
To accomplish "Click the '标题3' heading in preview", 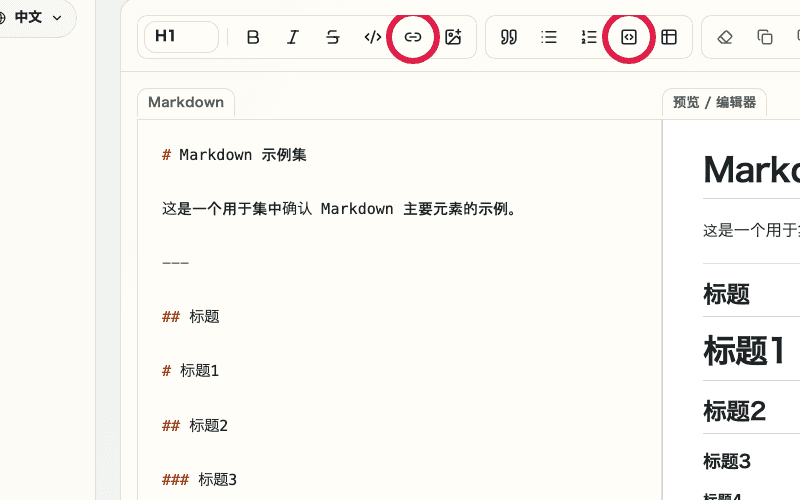I will tap(727, 461).
